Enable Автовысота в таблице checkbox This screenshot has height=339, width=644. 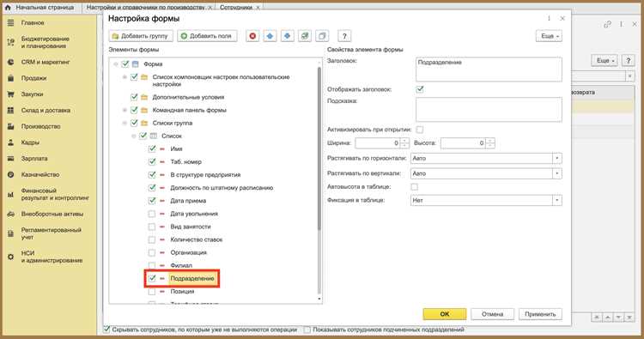click(x=415, y=187)
